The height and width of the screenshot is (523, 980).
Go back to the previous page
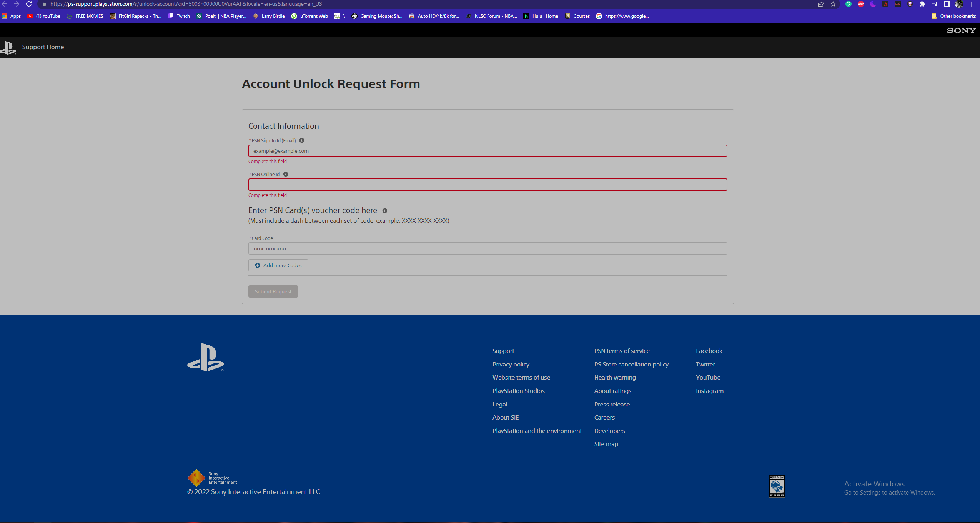pos(4,4)
